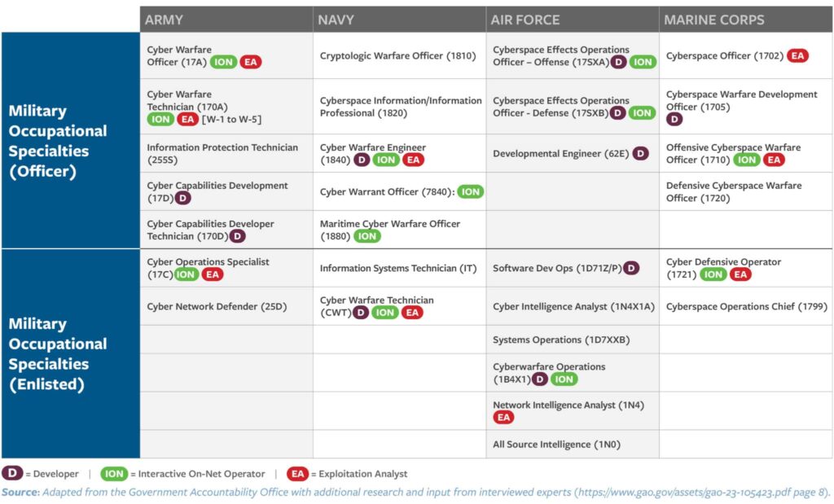Select the EA badge under Network Intelligence Analyst (1N4)

point(504,417)
